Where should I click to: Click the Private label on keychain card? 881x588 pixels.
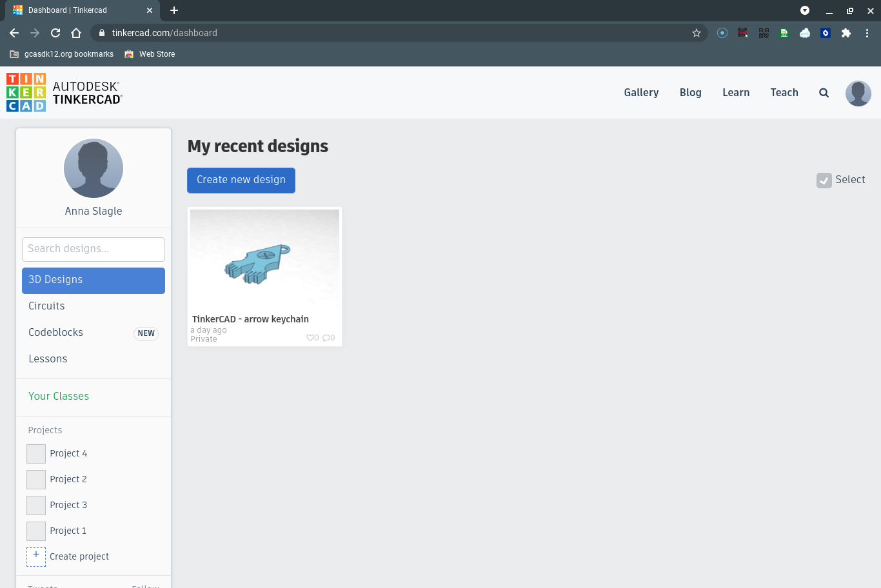(x=204, y=339)
